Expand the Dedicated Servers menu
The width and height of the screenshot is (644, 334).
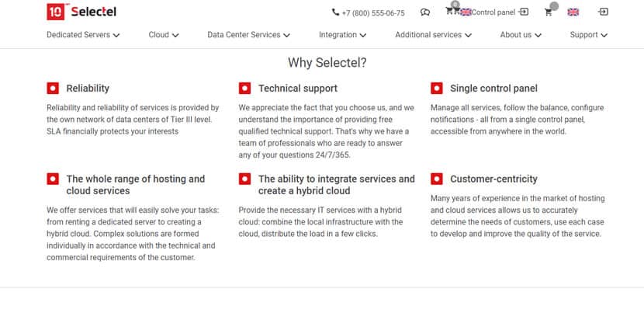coord(83,35)
